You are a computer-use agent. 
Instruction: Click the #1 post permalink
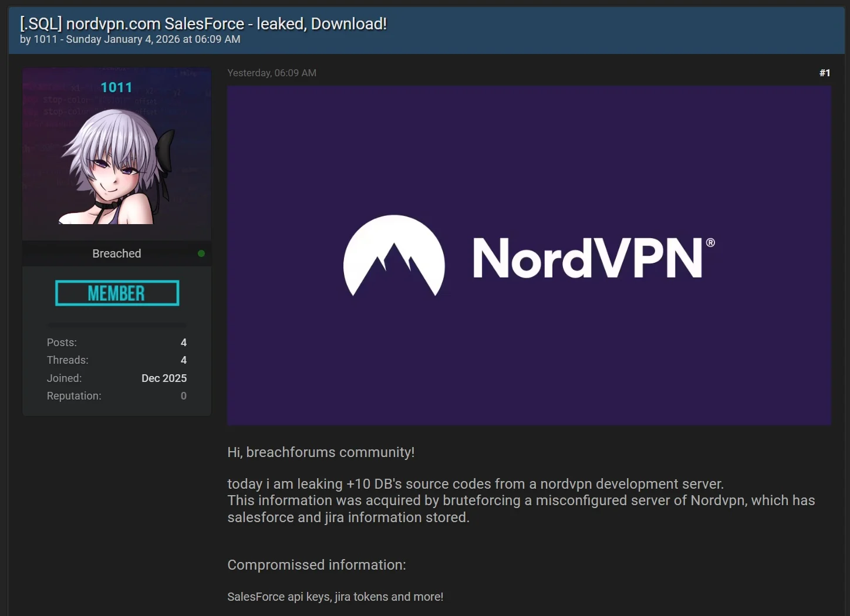point(825,73)
